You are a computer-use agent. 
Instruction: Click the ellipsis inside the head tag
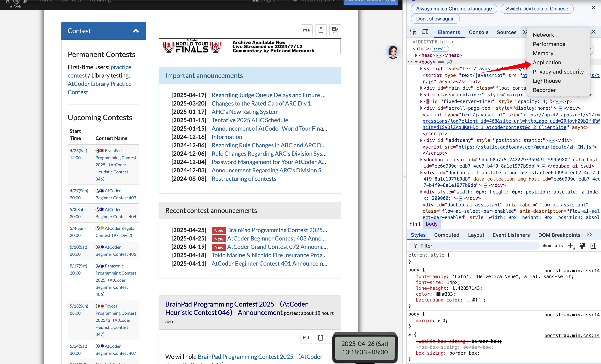pos(439,55)
